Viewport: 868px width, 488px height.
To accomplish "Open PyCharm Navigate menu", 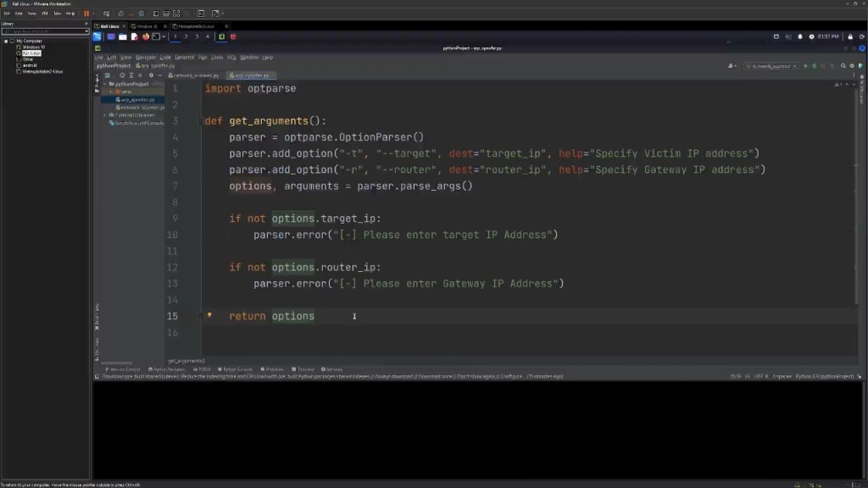I will point(146,57).
